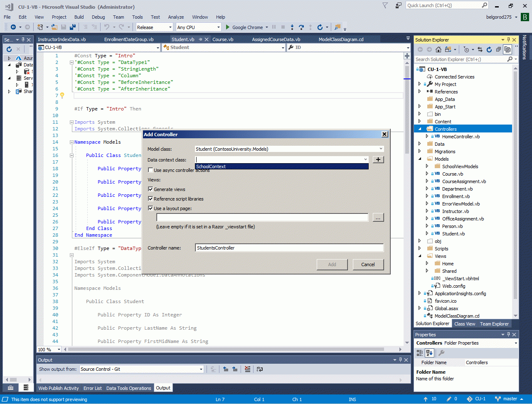The height and width of the screenshot is (404, 532).
Task: Start debugging with the green play icon
Action: [227, 27]
